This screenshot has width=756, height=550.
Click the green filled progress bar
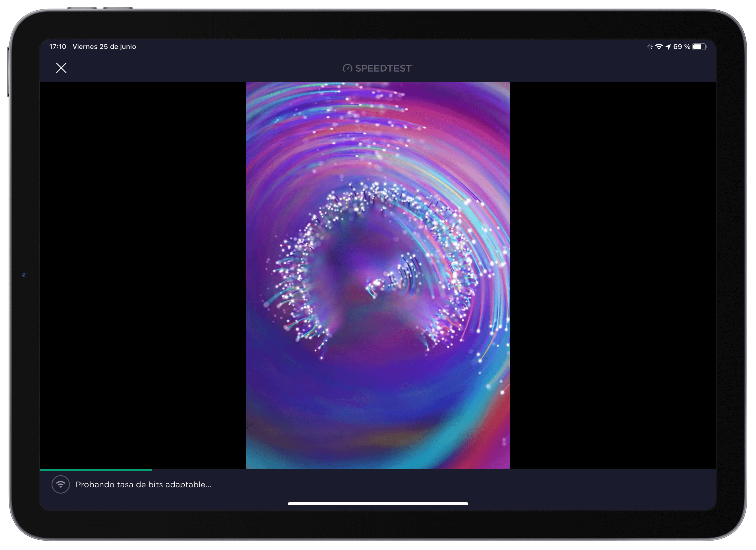point(96,470)
